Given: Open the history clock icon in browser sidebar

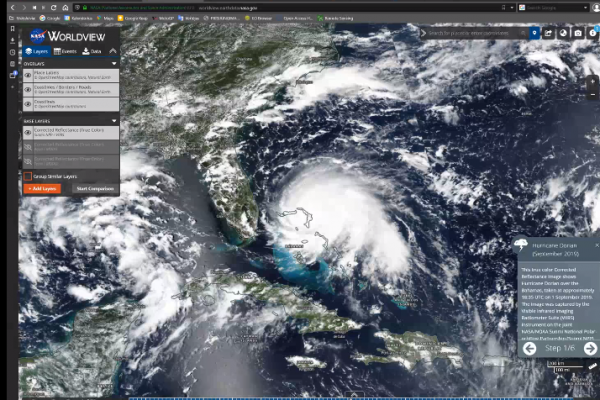Looking at the screenshot, I should coord(13,52).
